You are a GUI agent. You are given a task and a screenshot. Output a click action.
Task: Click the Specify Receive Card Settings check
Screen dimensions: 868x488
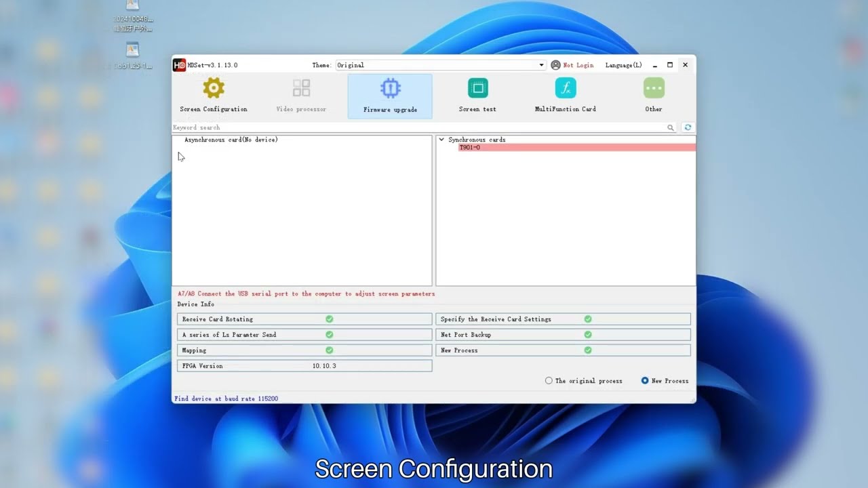click(x=588, y=319)
